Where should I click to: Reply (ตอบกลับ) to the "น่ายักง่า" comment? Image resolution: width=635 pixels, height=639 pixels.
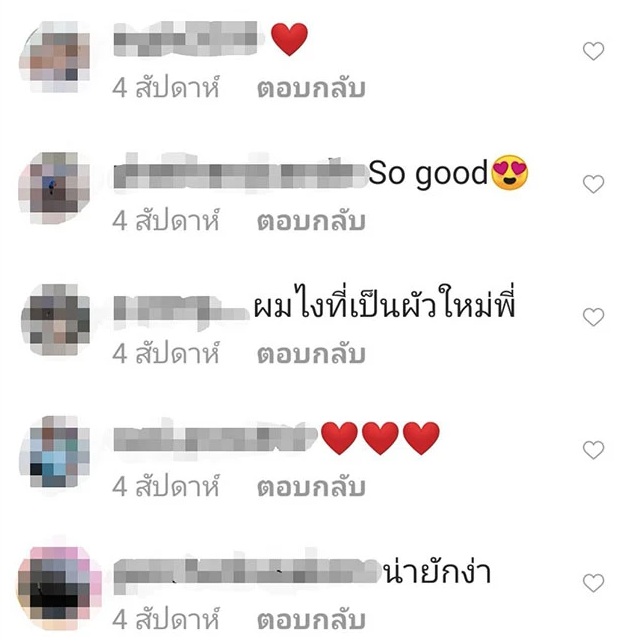[311, 619]
